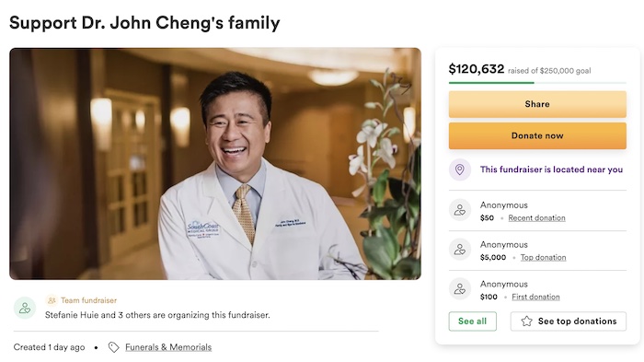Click the "This fundraiser is located near you" text

[x=551, y=169]
